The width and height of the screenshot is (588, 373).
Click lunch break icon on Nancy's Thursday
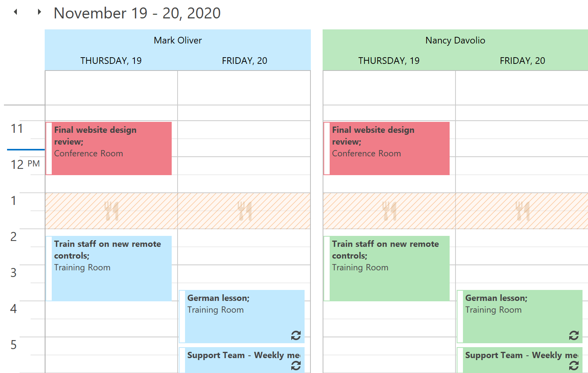(389, 211)
